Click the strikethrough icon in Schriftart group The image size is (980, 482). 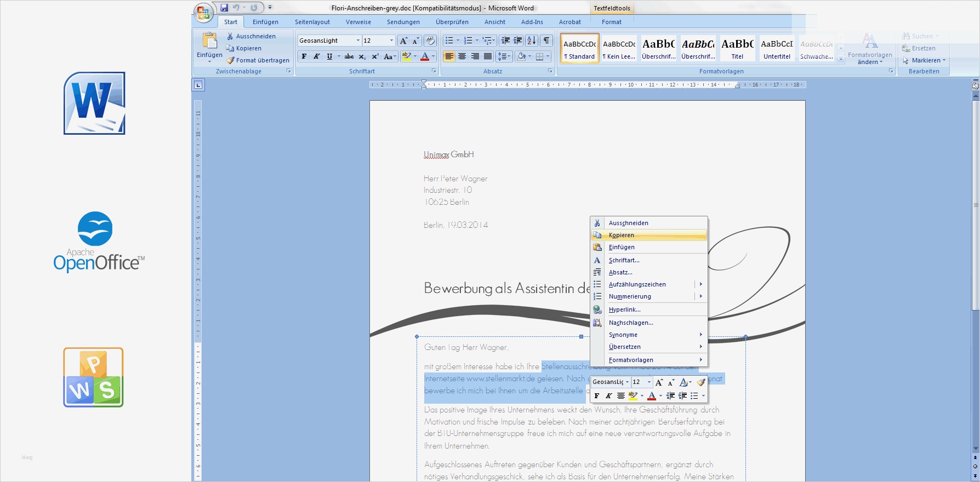point(349,56)
